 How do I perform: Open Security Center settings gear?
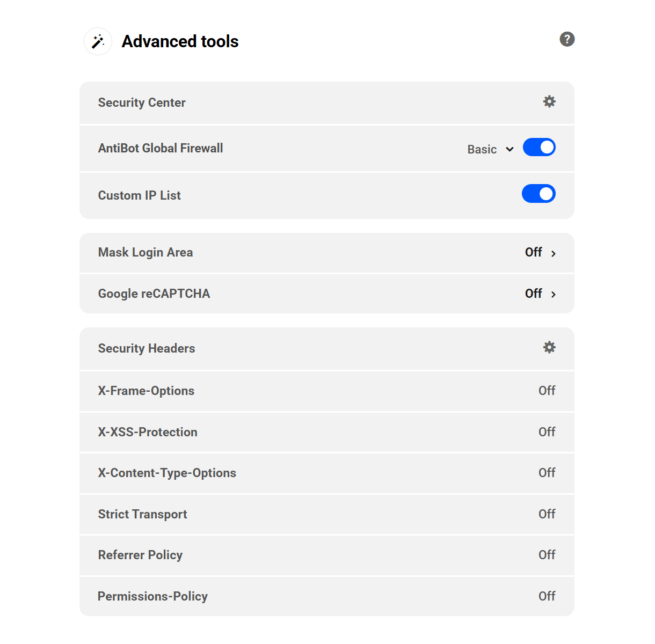(x=549, y=101)
